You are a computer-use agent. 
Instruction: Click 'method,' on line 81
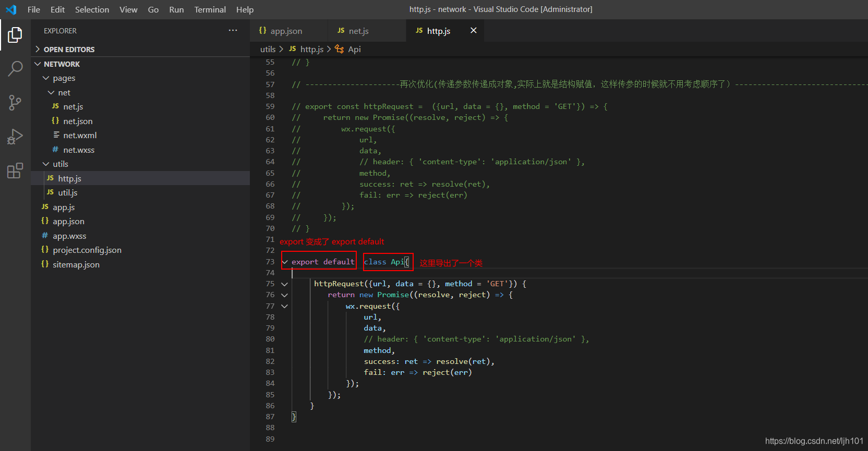tap(379, 350)
